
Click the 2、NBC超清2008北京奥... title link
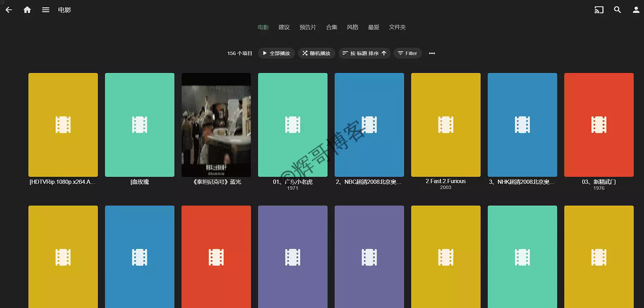click(x=369, y=182)
